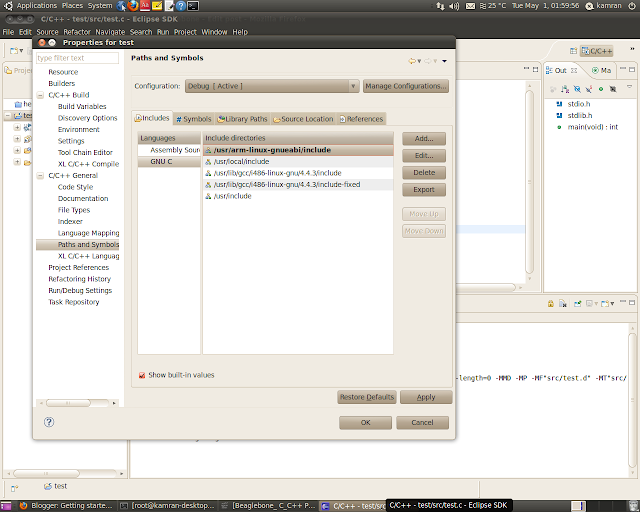Open the text editor launcher in top panel
Image resolution: width=640 pixels, height=512 pixels.
coord(169,6)
